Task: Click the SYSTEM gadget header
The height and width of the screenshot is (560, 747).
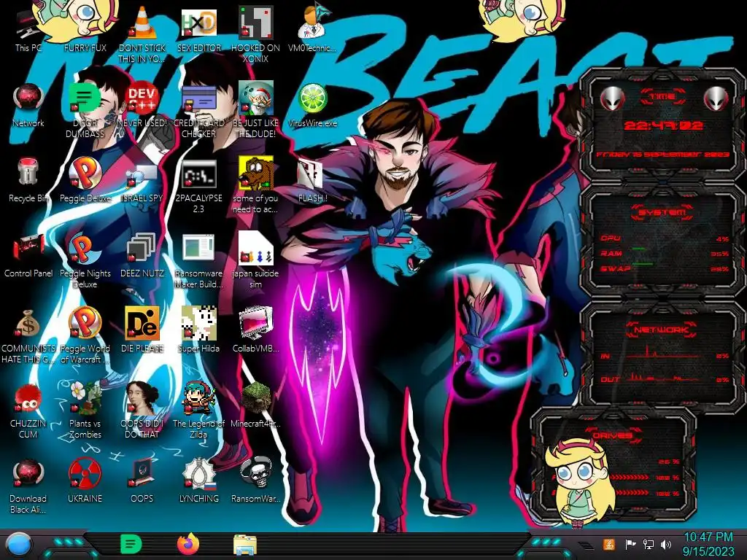Action: (x=662, y=212)
